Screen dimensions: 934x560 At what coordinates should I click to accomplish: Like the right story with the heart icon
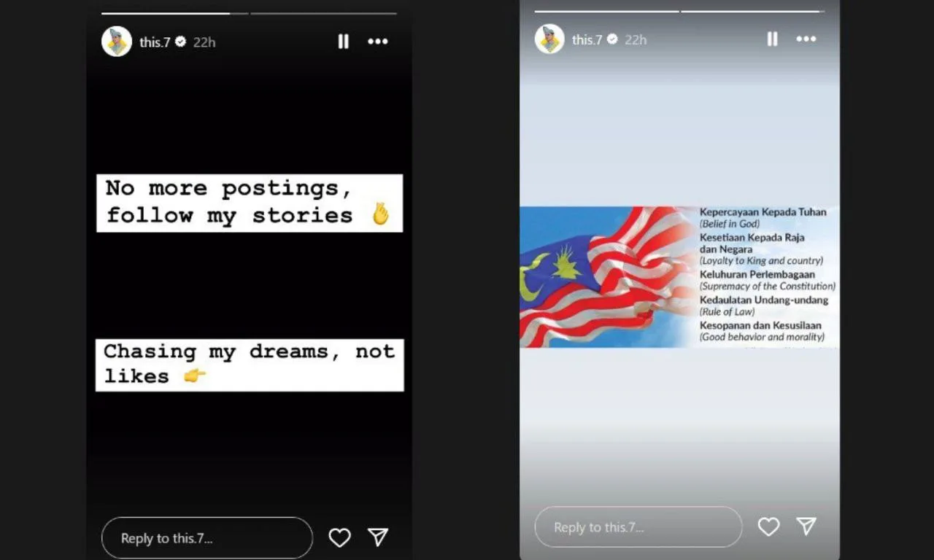(x=768, y=526)
